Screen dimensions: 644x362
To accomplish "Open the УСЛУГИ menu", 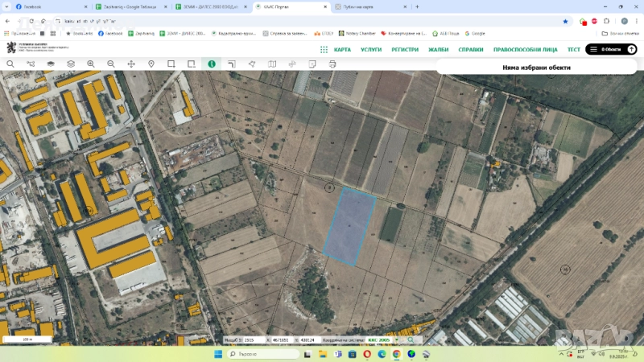I will click(x=371, y=49).
